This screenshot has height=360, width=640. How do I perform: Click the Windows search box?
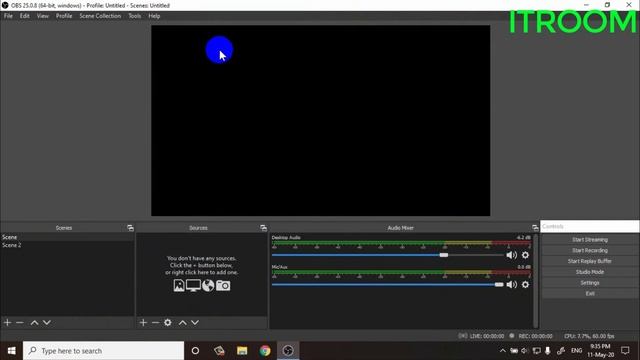tap(104, 351)
